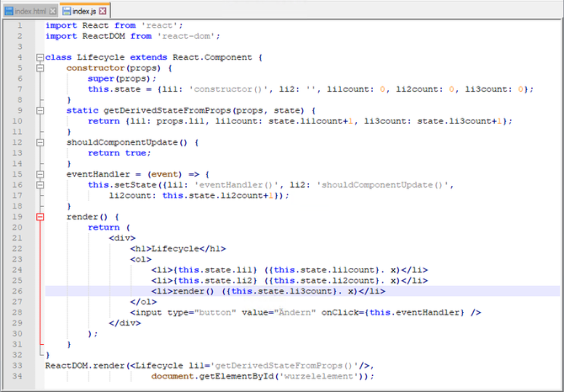This screenshot has width=564, height=392.
Task: Click the opening '<div>' tag on line 21
Action: tap(122, 238)
